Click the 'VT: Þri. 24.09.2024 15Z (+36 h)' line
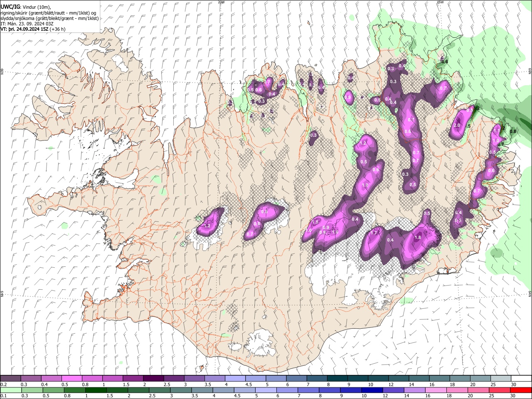 pyautogui.click(x=33, y=29)
